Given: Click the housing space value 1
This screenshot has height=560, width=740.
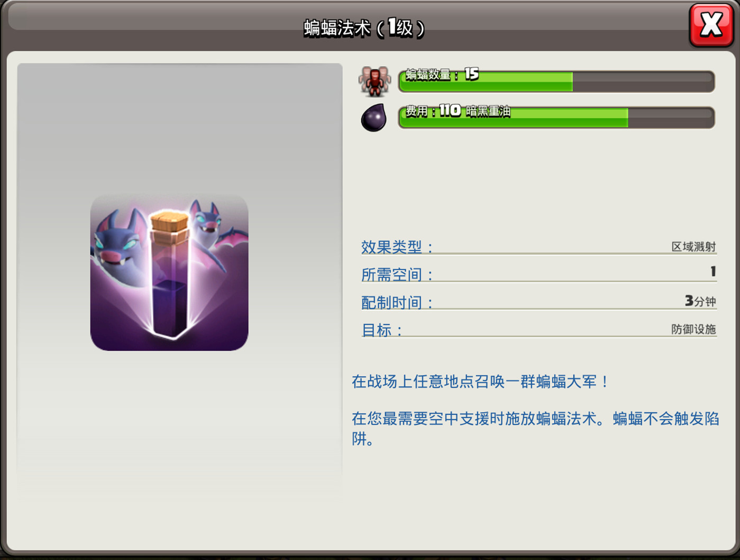Looking at the screenshot, I should click(713, 272).
